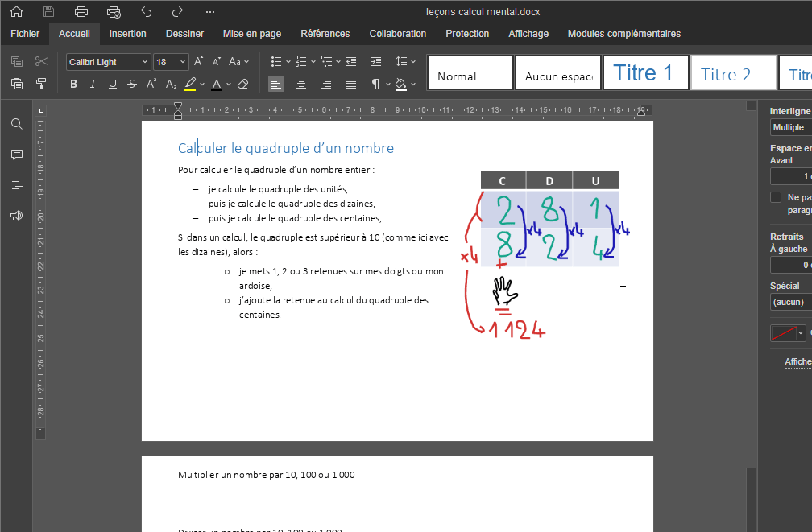Open the Calibri Light font name dropdown

[x=144, y=62]
